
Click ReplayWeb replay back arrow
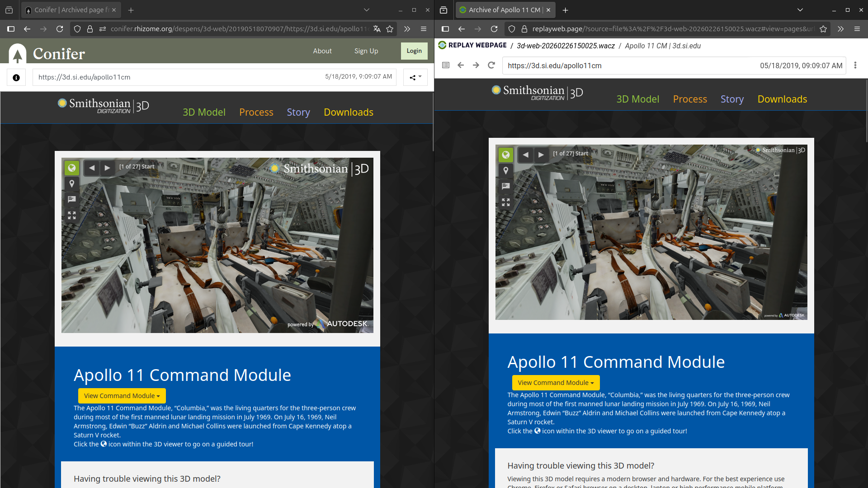[x=461, y=65]
